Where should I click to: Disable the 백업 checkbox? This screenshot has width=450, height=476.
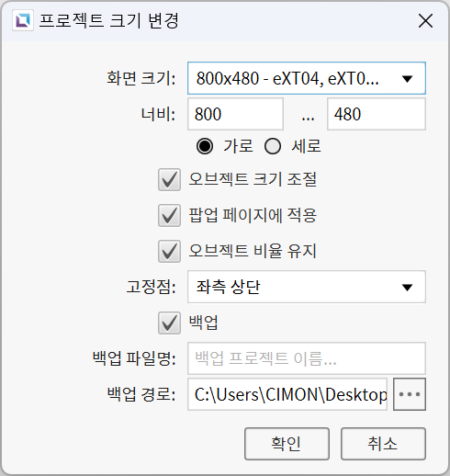169,323
